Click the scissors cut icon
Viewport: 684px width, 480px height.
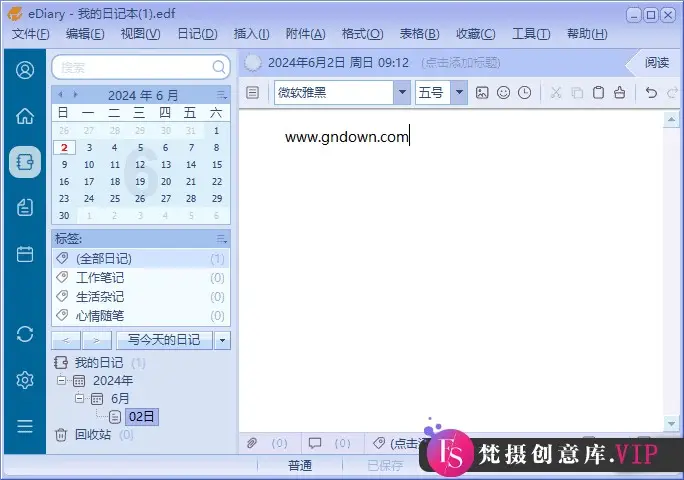point(555,93)
